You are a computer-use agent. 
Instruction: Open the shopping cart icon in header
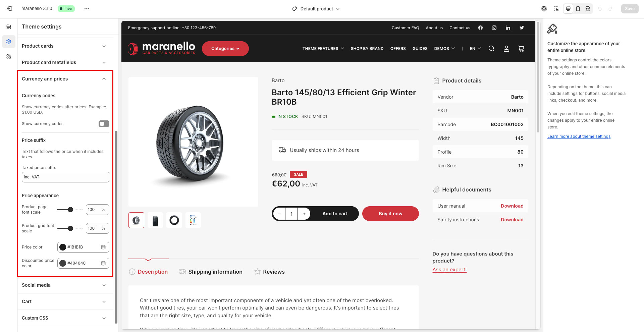(x=521, y=49)
